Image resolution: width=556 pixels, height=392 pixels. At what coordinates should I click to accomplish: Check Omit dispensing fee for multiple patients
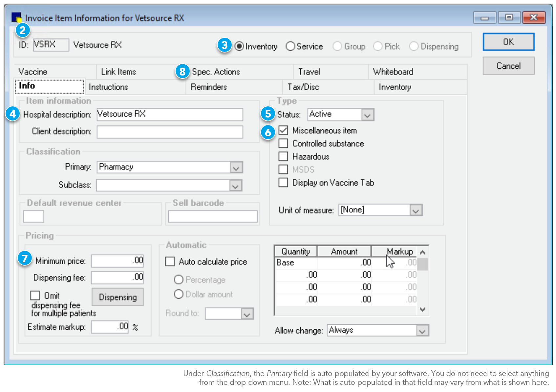click(35, 295)
